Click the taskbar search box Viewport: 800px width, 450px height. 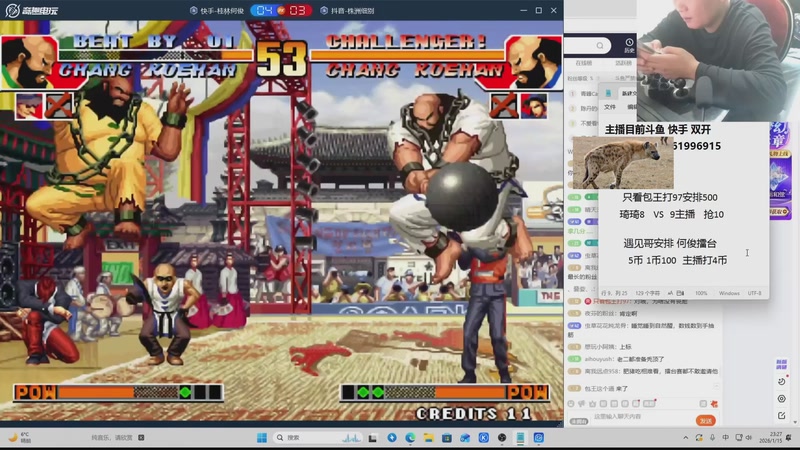317,438
